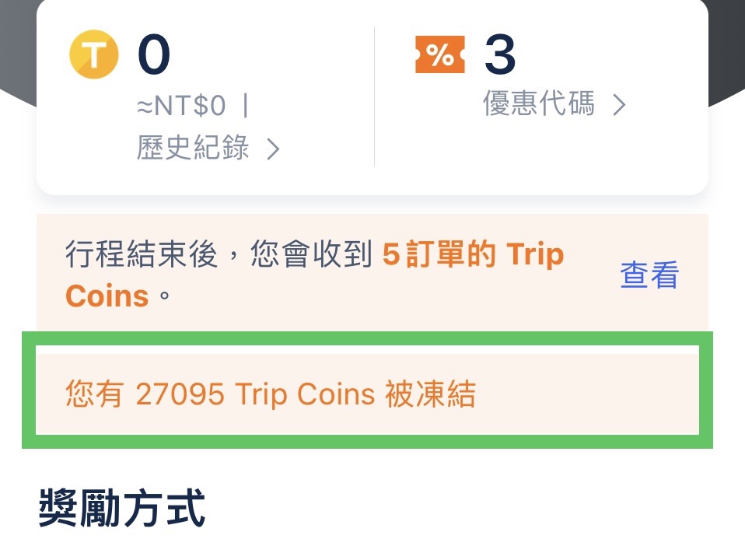Screen dimensions: 745x560
Task: Click the orange percent coupon icon
Action: tap(439, 54)
